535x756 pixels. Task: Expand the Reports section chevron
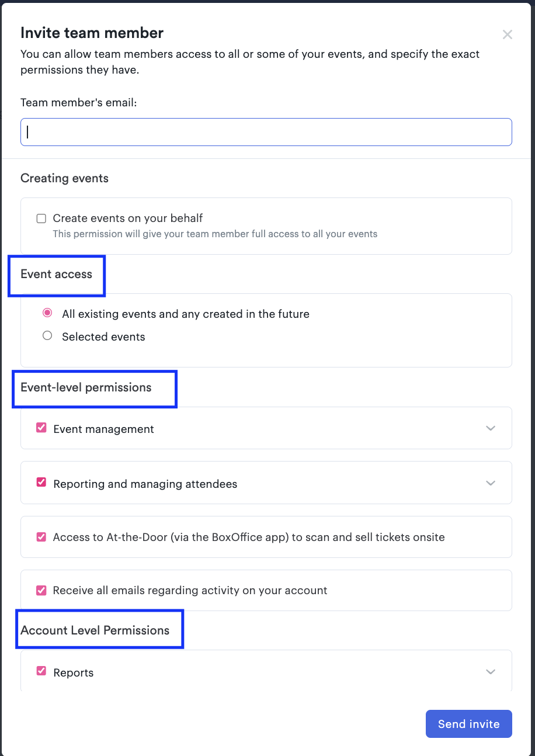pyautogui.click(x=491, y=672)
